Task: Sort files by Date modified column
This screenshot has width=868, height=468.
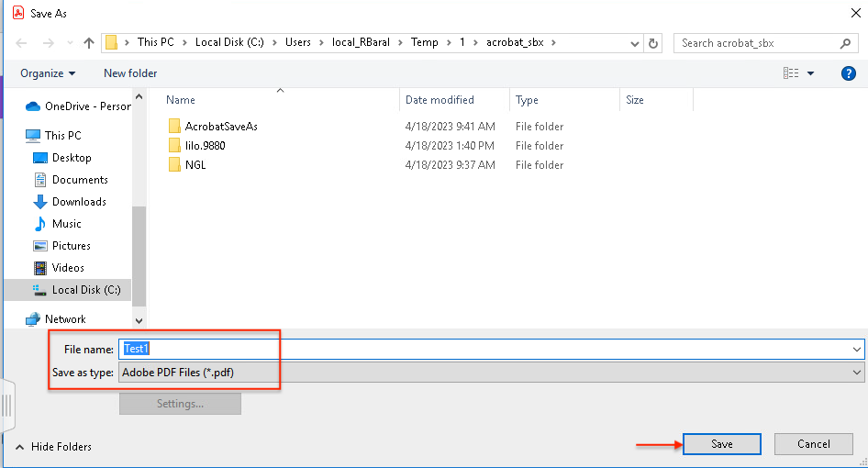Action: pyautogui.click(x=440, y=100)
